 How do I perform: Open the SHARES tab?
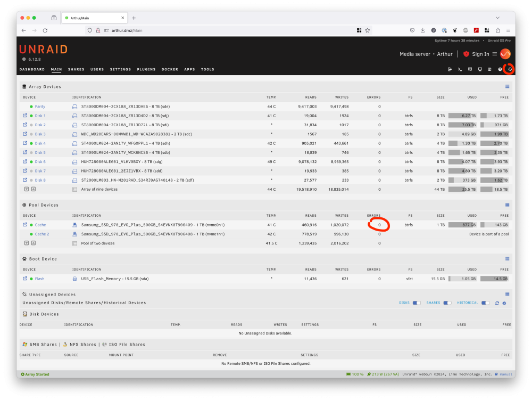76,69
